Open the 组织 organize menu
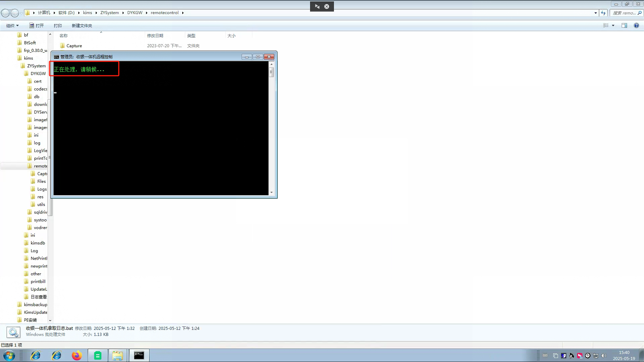This screenshot has width=644, height=362. pos(12,26)
